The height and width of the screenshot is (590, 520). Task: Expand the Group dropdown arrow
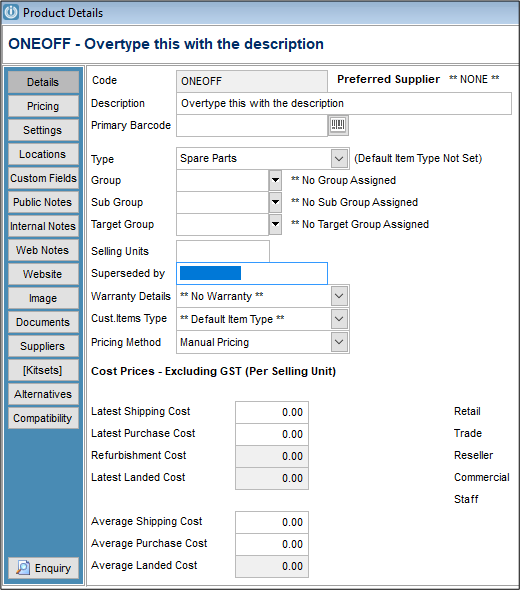(x=275, y=180)
